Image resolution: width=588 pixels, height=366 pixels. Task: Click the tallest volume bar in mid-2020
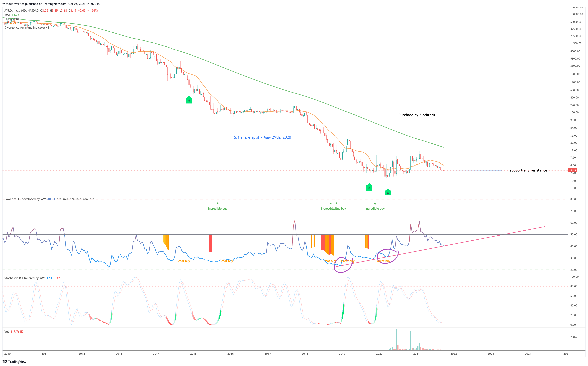pos(396,339)
